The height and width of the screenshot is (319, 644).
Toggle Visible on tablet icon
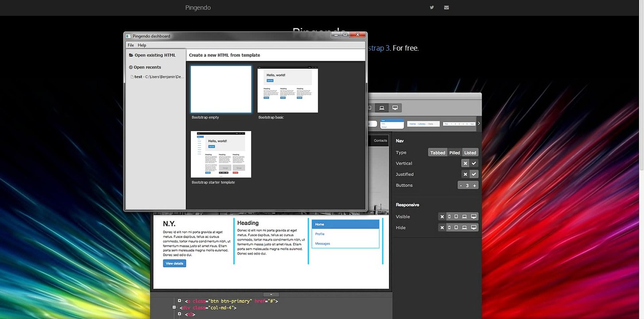456,217
